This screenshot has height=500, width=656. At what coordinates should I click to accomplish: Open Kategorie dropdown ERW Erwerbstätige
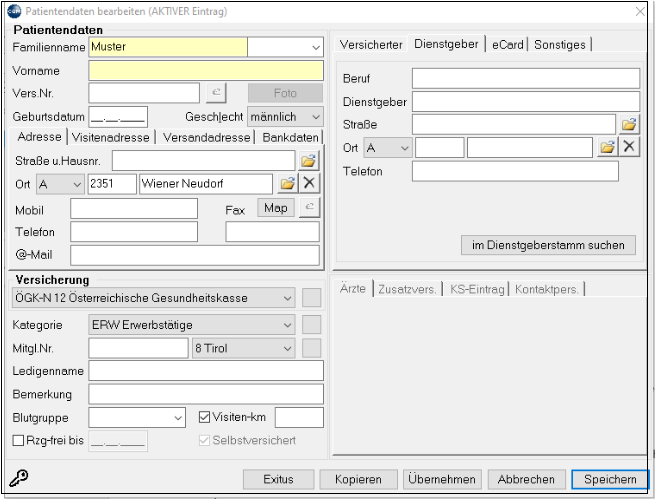[x=192, y=325]
